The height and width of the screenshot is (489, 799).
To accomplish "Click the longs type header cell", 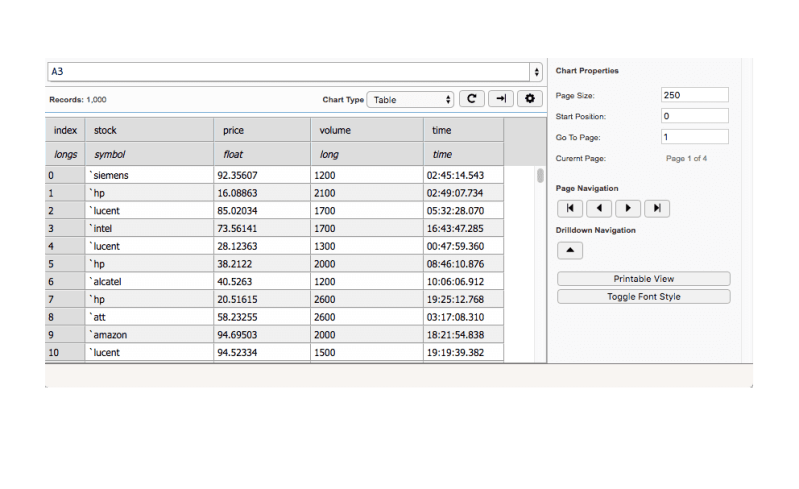I will pos(65,154).
